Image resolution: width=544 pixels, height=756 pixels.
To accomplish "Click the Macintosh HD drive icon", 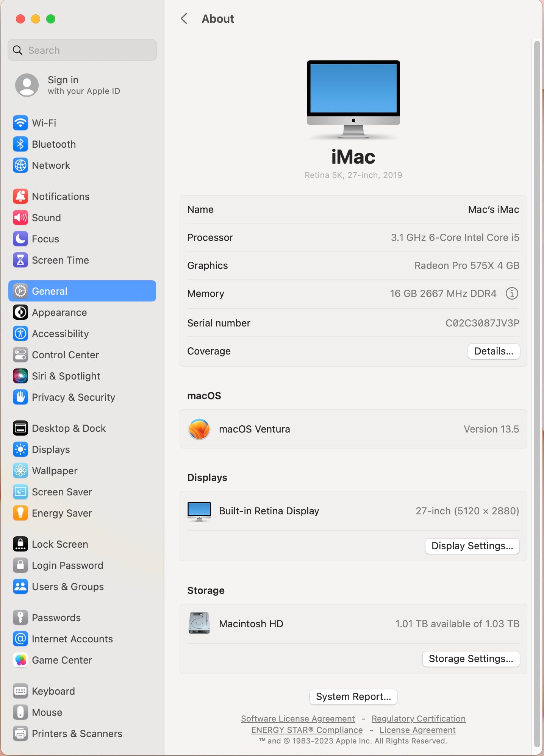I will (x=199, y=623).
